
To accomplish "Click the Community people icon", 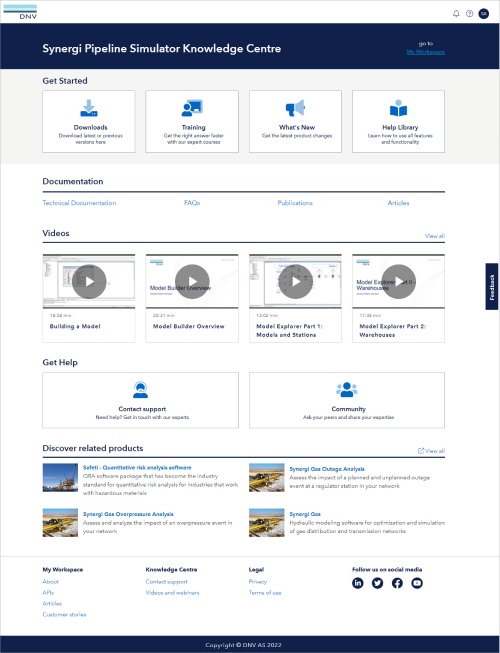I will coord(347,390).
